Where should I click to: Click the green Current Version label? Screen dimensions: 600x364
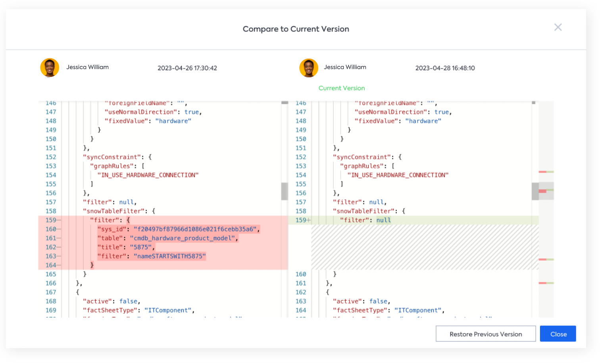coord(341,88)
